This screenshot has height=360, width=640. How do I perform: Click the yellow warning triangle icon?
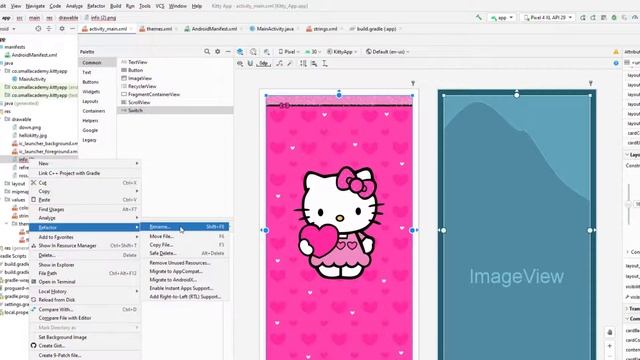(x=616, y=52)
